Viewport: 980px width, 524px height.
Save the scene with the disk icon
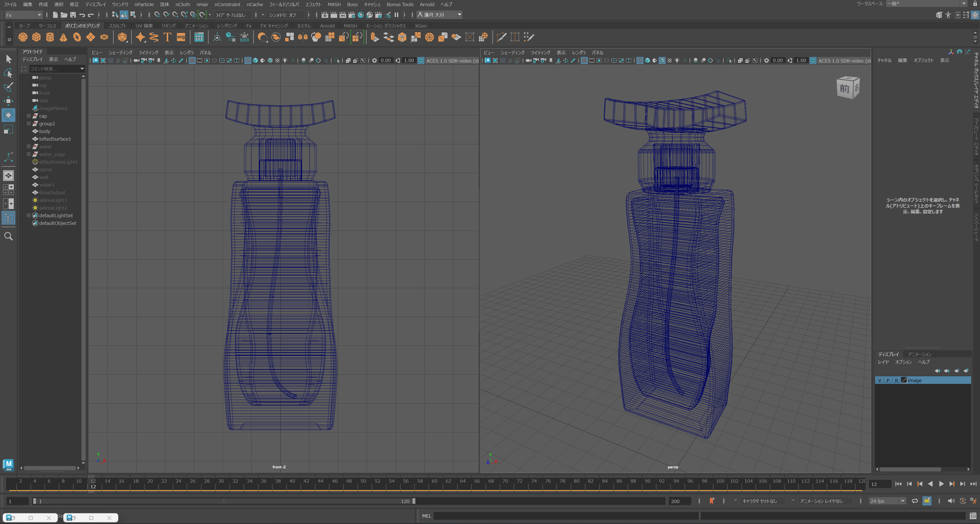pyautogui.click(x=73, y=15)
